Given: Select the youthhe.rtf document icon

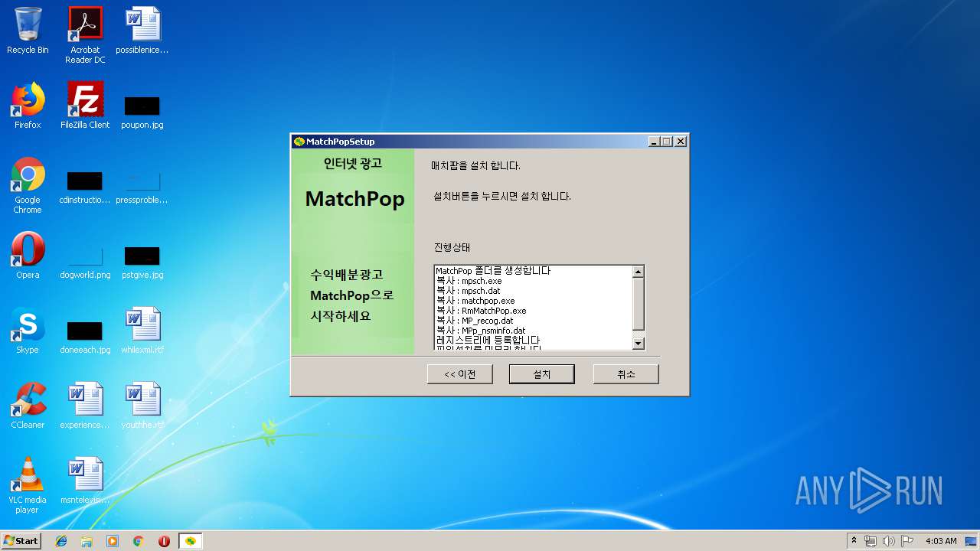Looking at the screenshot, I should (x=142, y=406).
